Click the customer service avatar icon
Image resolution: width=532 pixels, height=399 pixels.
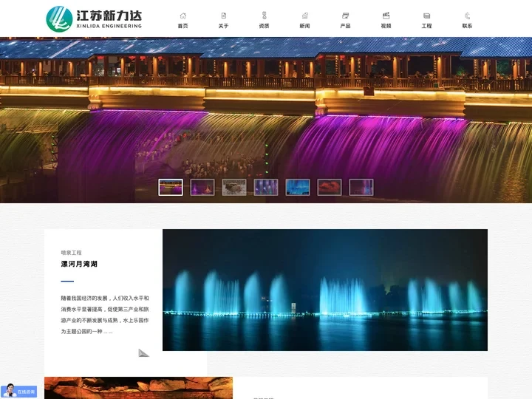pyautogui.click(x=10, y=391)
